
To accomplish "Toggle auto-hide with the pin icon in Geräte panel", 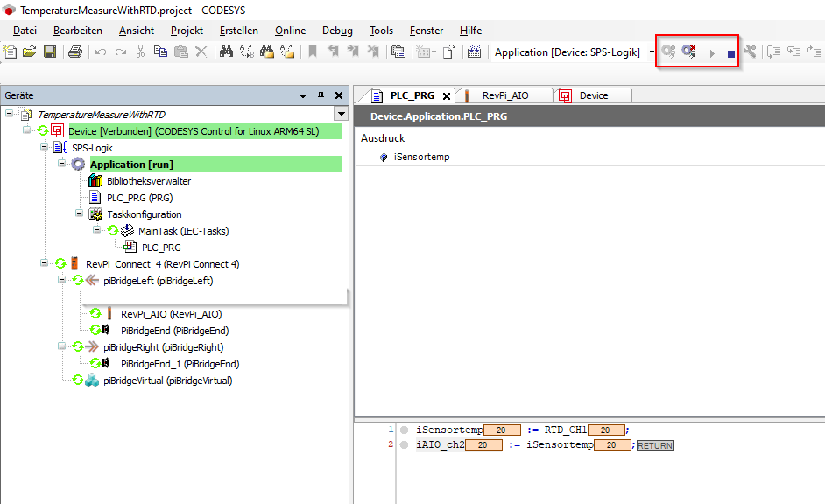I will click(321, 94).
